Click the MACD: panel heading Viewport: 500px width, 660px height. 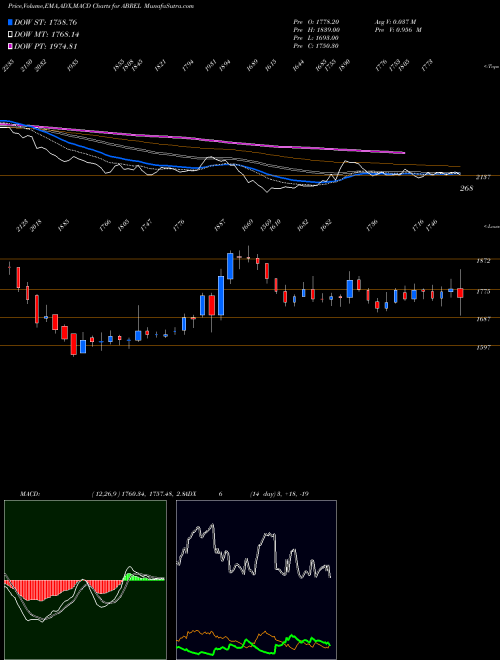(30, 494)
